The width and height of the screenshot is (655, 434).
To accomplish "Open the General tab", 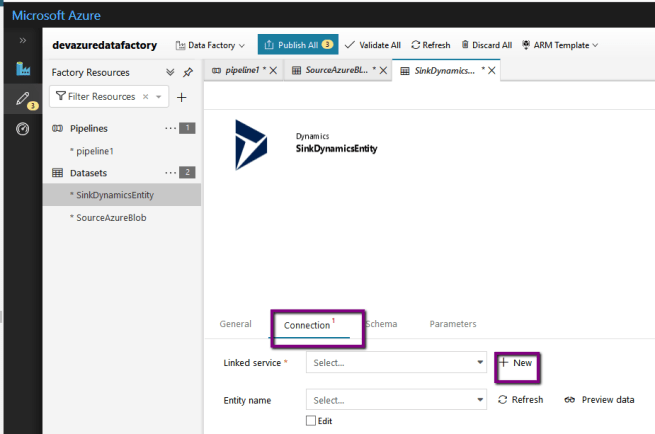I will [x=235, y=324].
